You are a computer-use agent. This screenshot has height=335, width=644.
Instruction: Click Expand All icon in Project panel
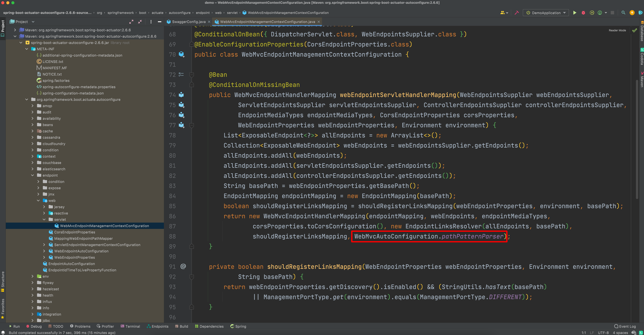point(131,22)
